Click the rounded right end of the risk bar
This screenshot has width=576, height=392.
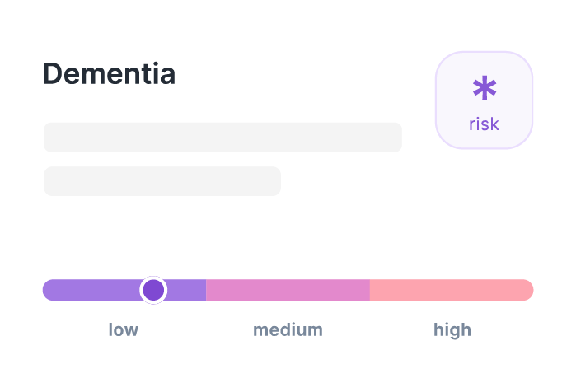(528, 290)
